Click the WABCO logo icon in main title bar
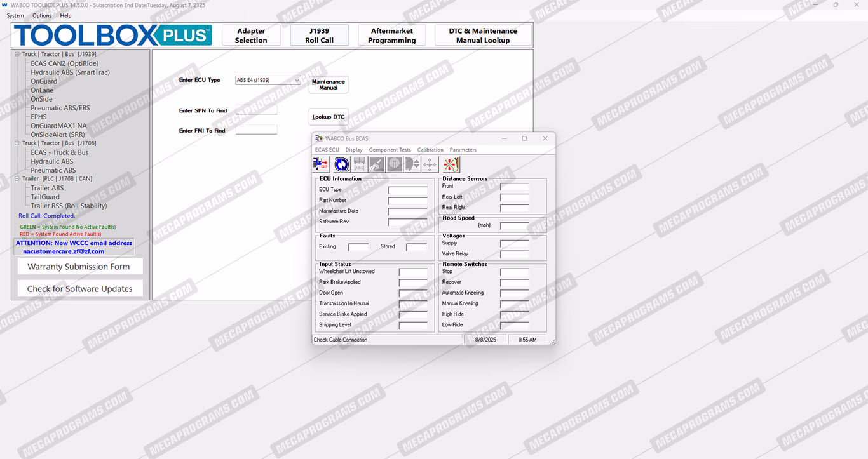Image resolution: width=868 pixels, height=459 pixels. [x=4, y=4]
